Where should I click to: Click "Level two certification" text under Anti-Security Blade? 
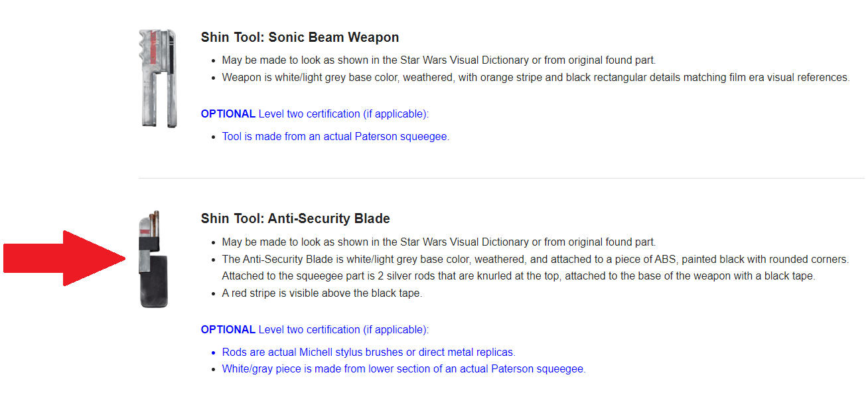(x=344, y=330)
